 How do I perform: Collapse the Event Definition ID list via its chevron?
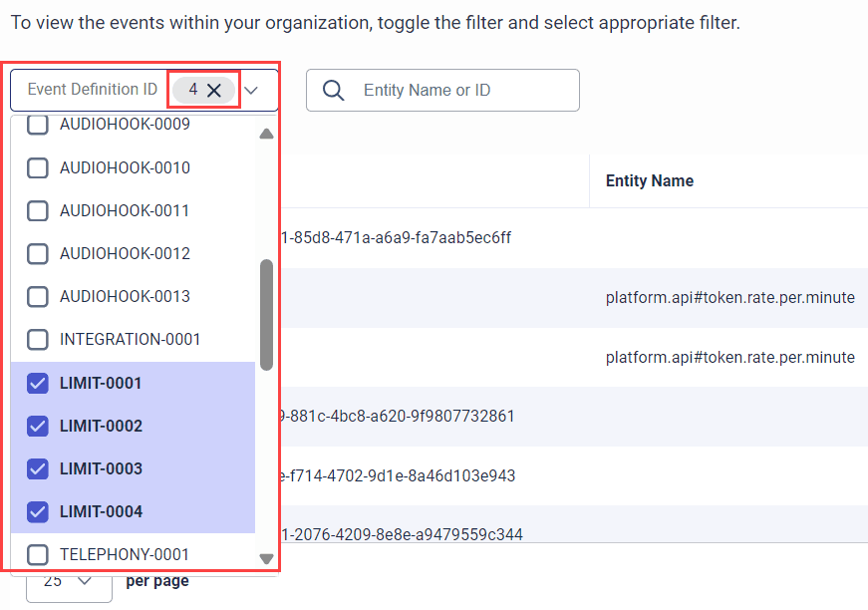(251, 89)
